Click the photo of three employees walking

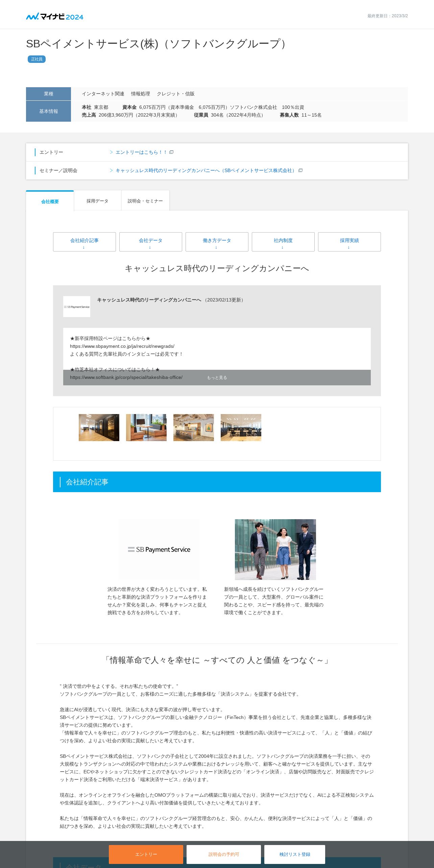coord(275,550)
